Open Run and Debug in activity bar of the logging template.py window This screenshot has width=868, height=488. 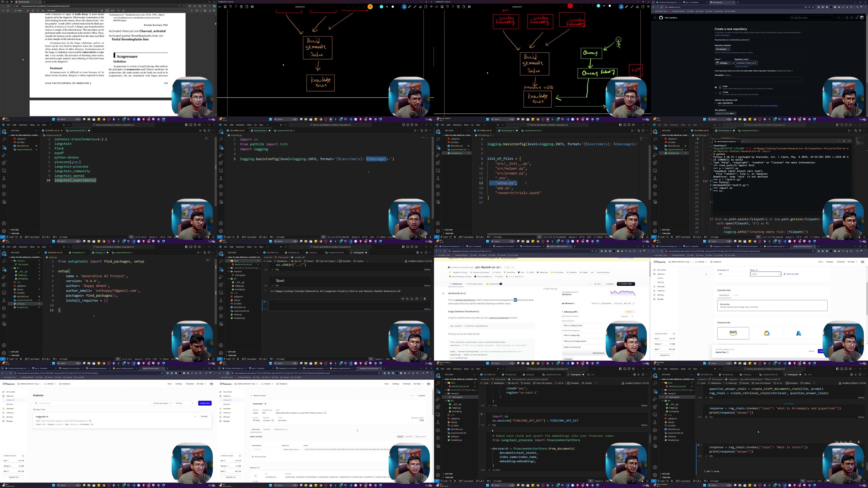click(221, 155)
